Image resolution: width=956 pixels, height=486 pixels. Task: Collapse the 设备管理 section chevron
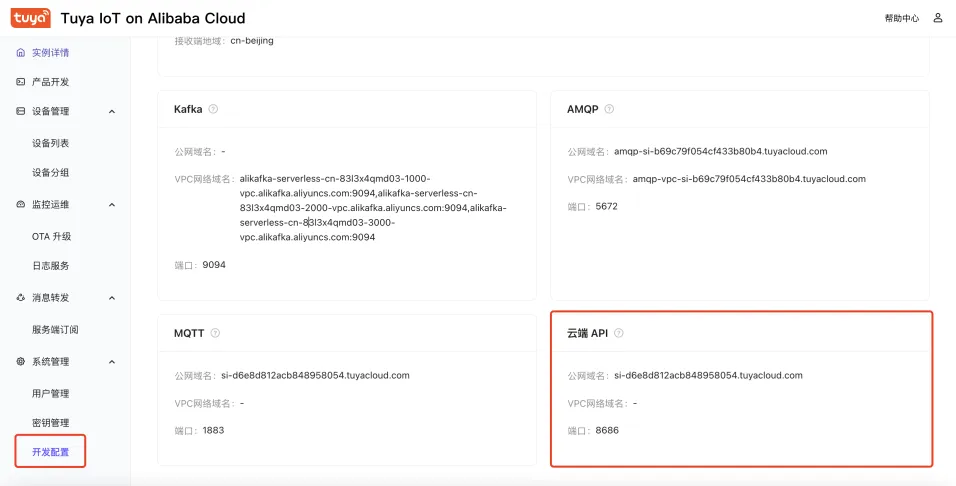(x=112, y=112)
